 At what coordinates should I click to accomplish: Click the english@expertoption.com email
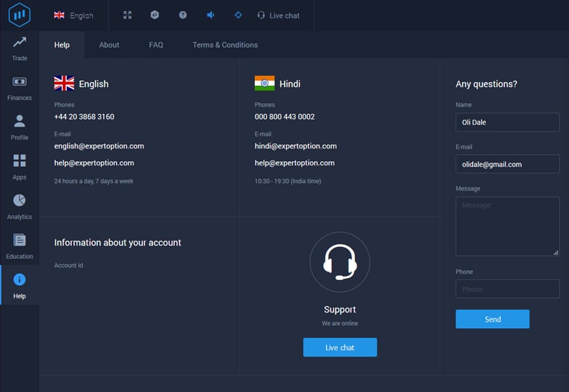point(99,146)
